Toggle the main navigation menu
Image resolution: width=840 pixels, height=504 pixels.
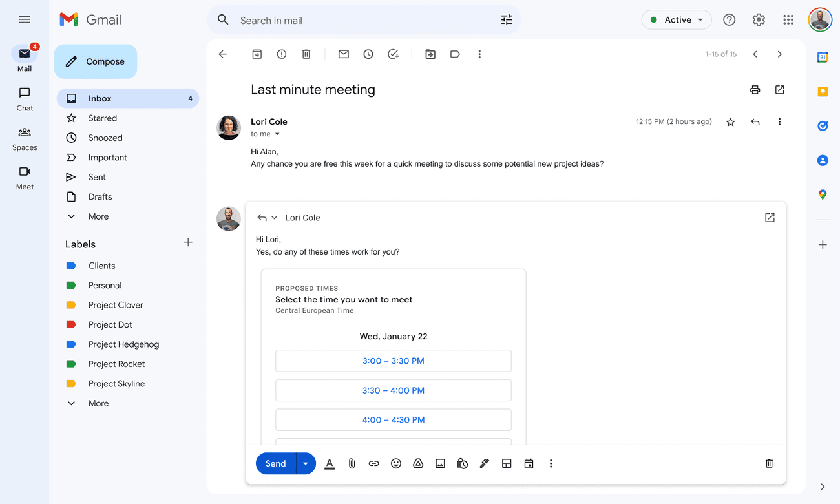pyautogui.click(x=25, y=19)
